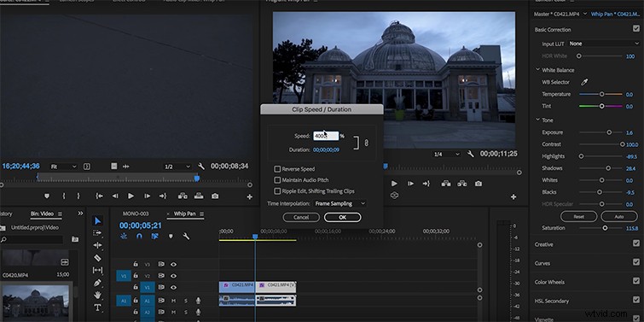
Task: Toggle speed-duration link icon in dialog
Action: [x=366, y=143]
